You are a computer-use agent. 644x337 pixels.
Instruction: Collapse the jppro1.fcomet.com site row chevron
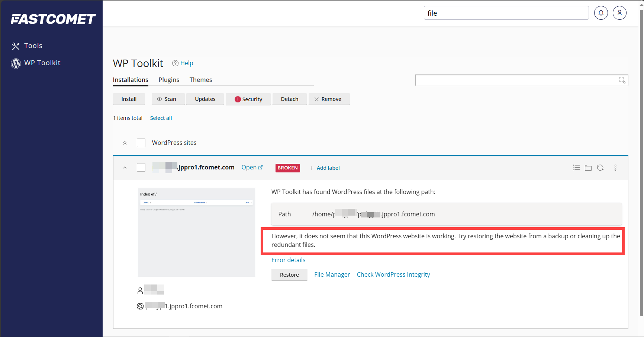(125, 168)
